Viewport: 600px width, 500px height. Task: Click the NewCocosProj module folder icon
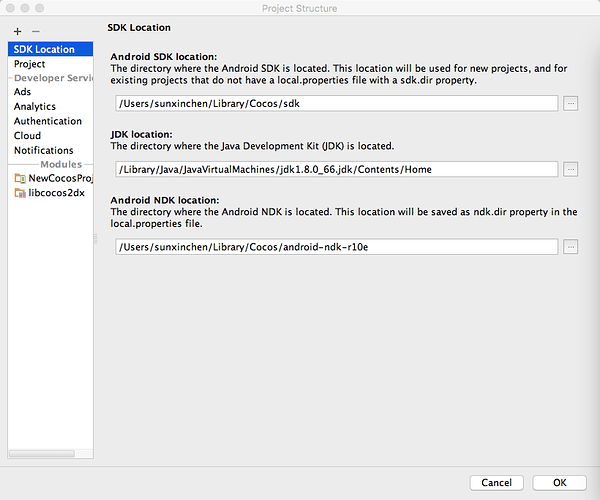tap(20, 178)
